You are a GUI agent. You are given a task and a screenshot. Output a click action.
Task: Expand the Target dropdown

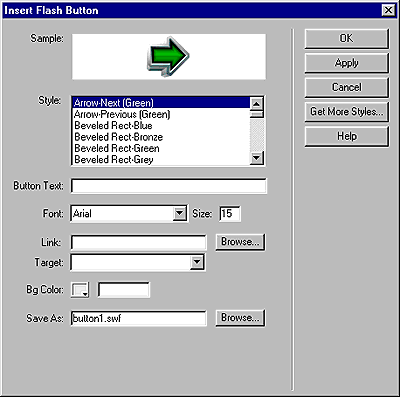point(197,262)
